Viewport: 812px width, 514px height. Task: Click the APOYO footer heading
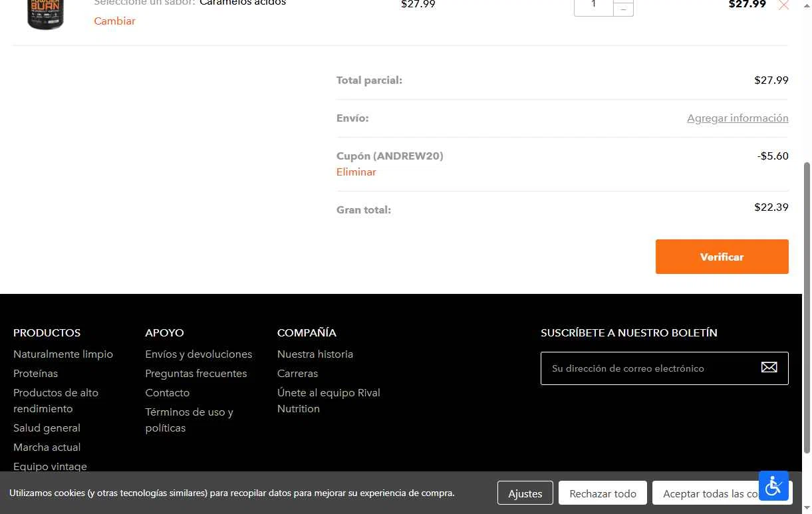pyautogui.click(x=164, y=333)
